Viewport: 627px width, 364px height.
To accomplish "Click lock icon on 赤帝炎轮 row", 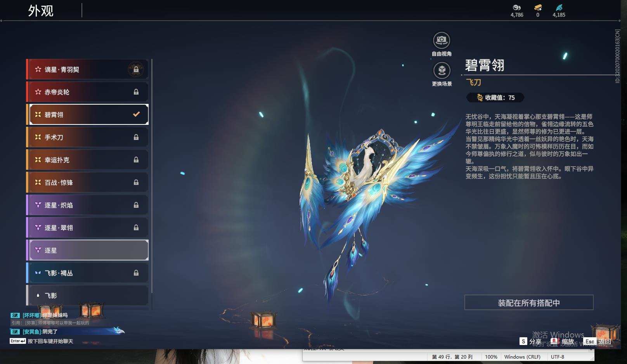I will [x=136, y=92].
